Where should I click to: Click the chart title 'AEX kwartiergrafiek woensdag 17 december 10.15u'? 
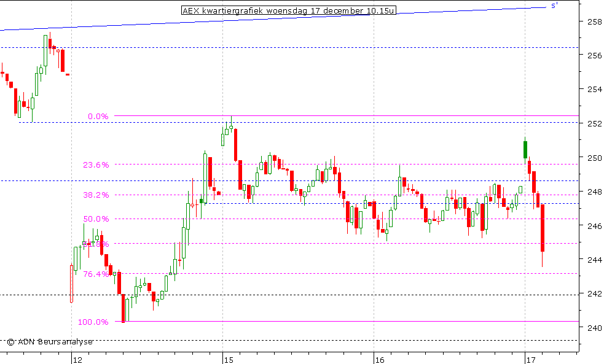288,10
